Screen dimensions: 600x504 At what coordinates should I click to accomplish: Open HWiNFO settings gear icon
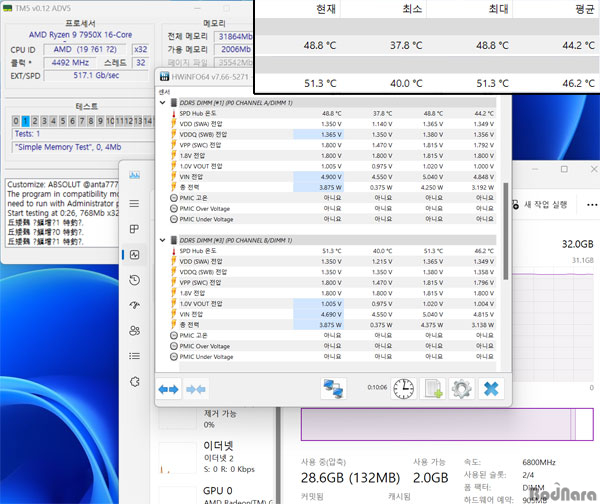(461, 389)
